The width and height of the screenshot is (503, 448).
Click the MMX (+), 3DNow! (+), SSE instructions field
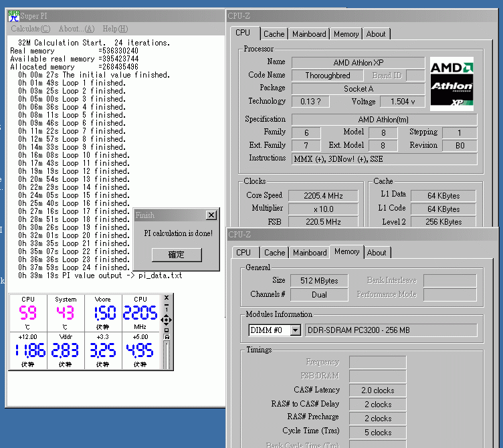click(x=384, y=158)
